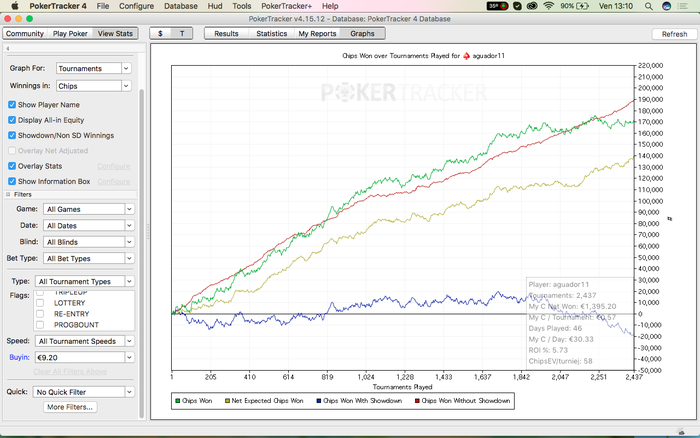Screen dimensions: 700x438
Task: Click the Refresh button
Action: (674, 34)
